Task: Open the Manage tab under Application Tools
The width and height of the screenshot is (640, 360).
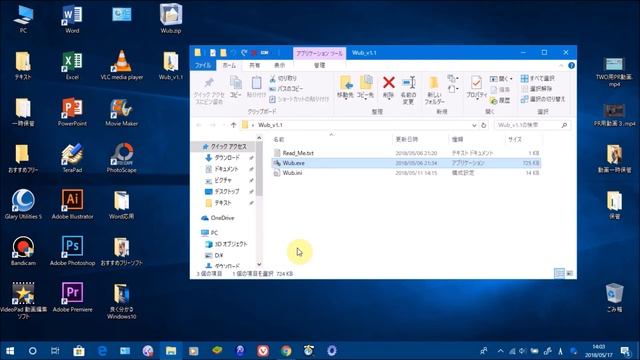Action: 319,65
